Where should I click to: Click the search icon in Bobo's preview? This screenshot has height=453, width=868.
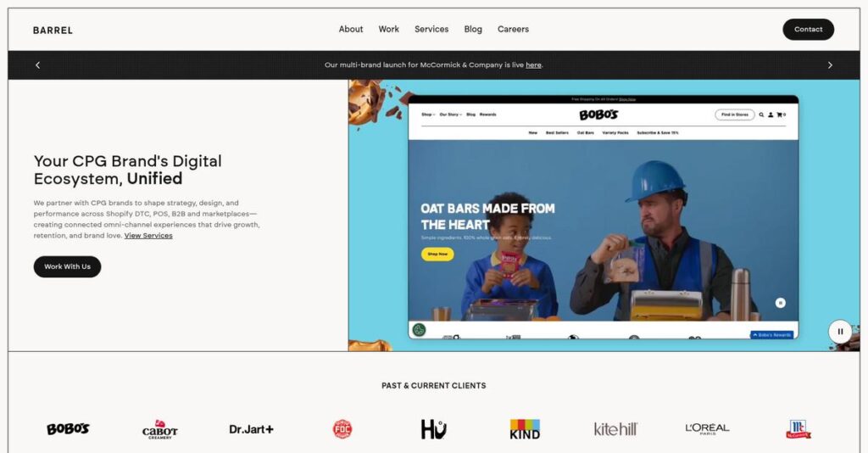coord(761,115)
